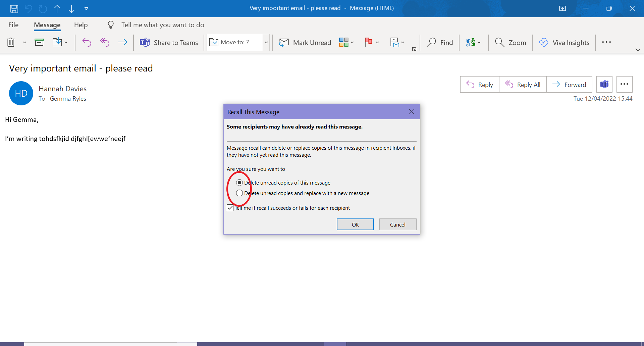Click sender name Hannah Davies
This screenshot has height=346, width=644.
63,89
